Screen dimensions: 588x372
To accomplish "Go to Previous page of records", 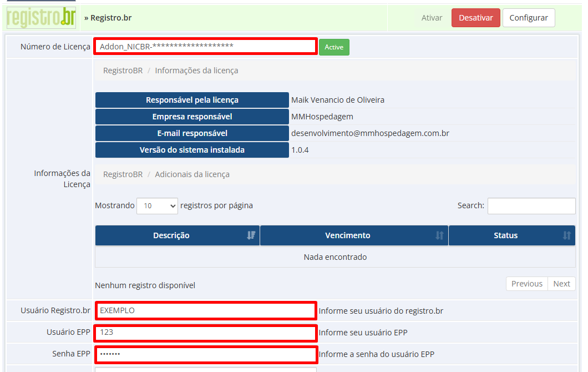I will 527,284.
